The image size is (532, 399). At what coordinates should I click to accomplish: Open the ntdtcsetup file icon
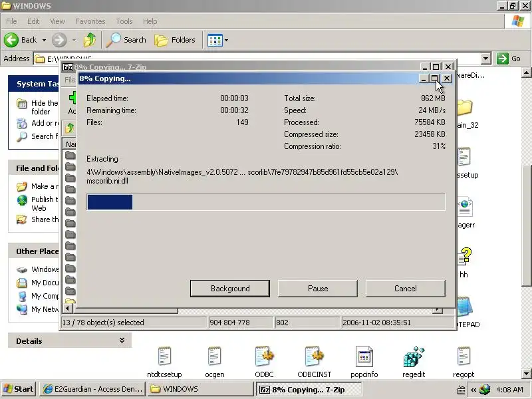pos(164,362)
